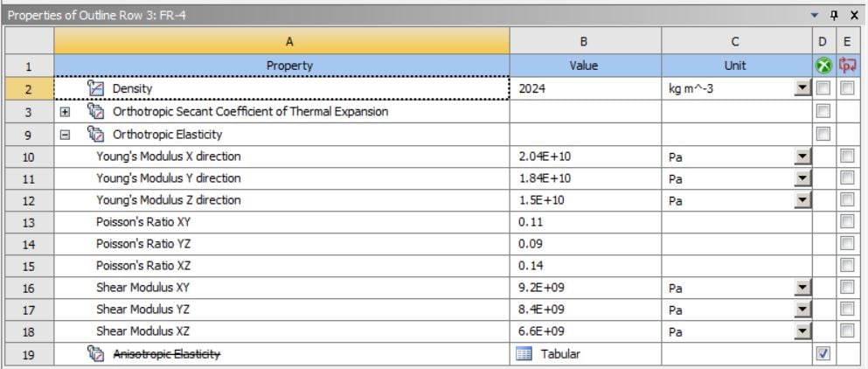
Task: Toggle parameterize checkbox for Young's Modulus Y
Action: tap(846, 178)
